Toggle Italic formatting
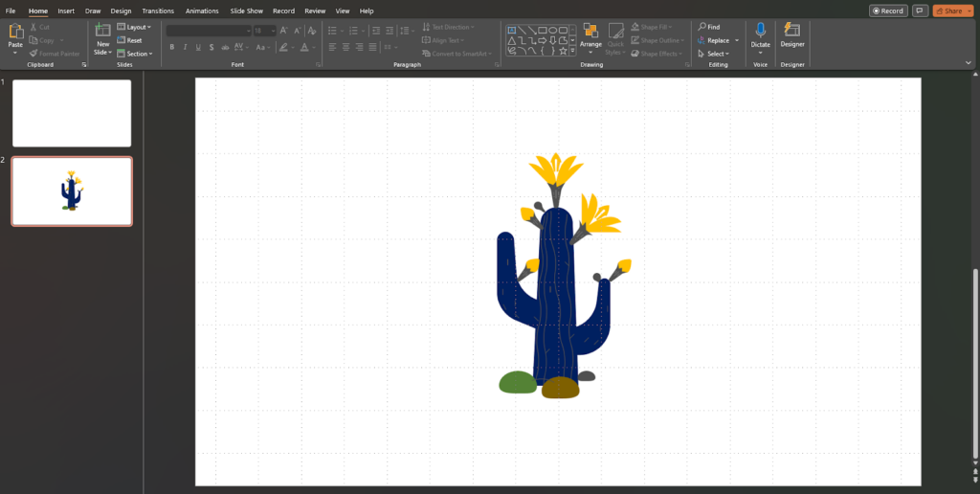The width and height of the screenshot is (980, 494). pos(185,47)
